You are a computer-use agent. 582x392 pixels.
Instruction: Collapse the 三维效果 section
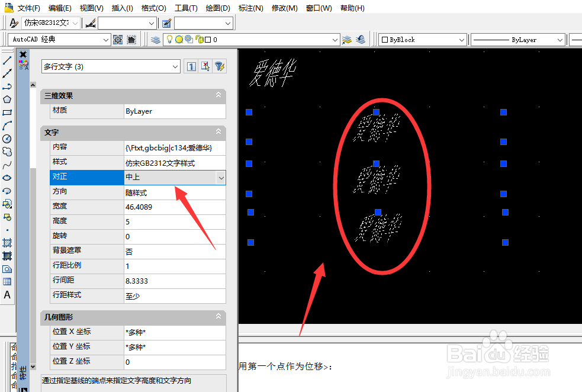point(218,95)
